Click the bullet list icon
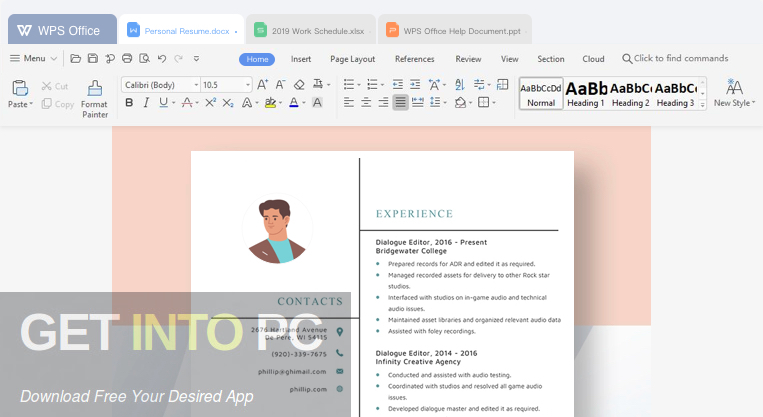Image resolution: width=763 pixels, height=417 pixels. pyautogui.click(x=349, y=85)
